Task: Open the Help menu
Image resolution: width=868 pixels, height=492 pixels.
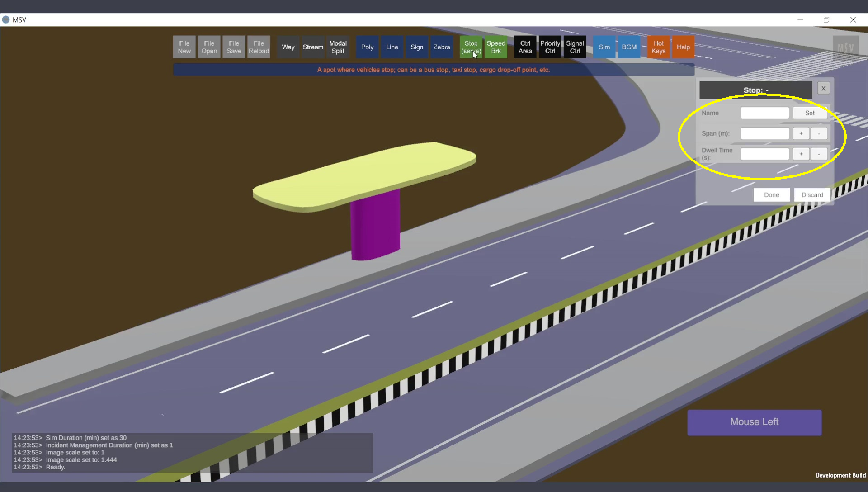Action: click(683, 47)
